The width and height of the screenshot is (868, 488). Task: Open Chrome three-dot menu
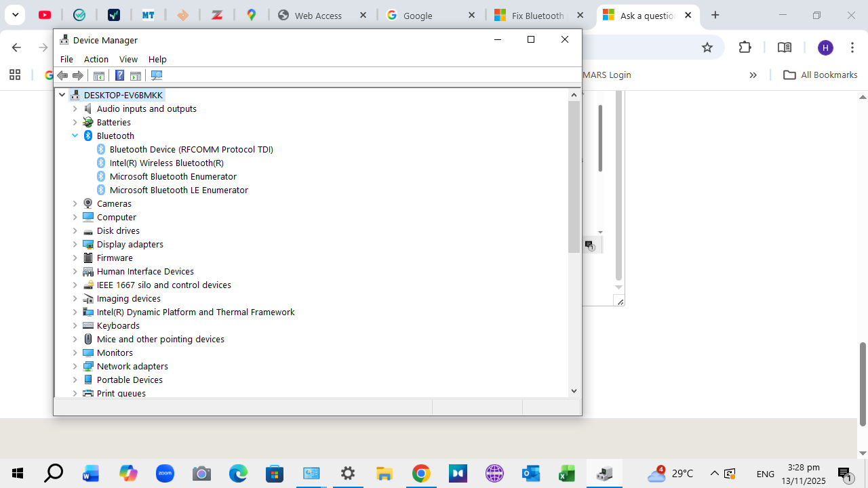click(852, 47)
